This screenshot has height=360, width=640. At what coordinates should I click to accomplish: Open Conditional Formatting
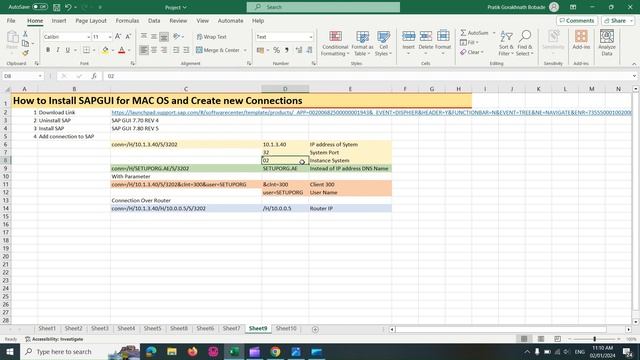pos(335,43)
